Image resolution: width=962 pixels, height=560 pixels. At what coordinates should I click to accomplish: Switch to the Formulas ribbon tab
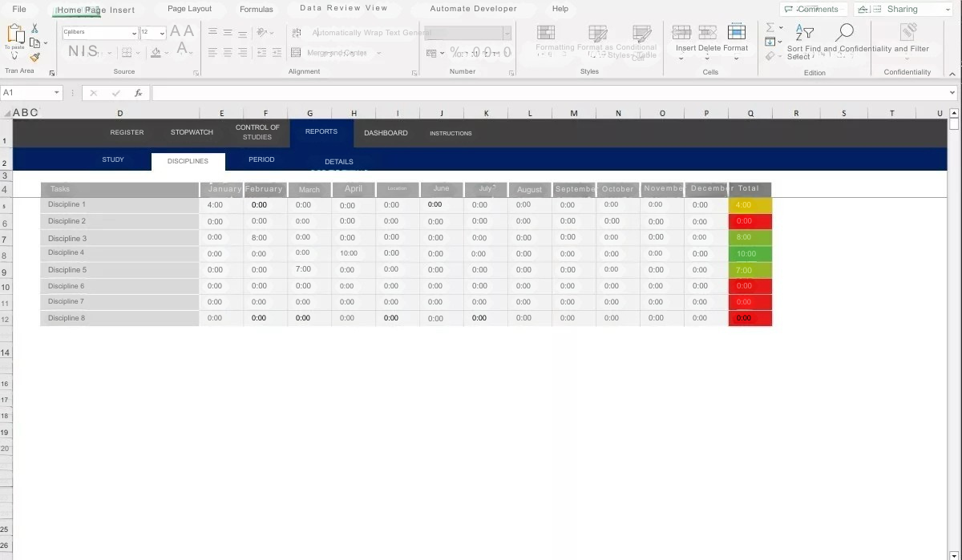coord(256,9)
